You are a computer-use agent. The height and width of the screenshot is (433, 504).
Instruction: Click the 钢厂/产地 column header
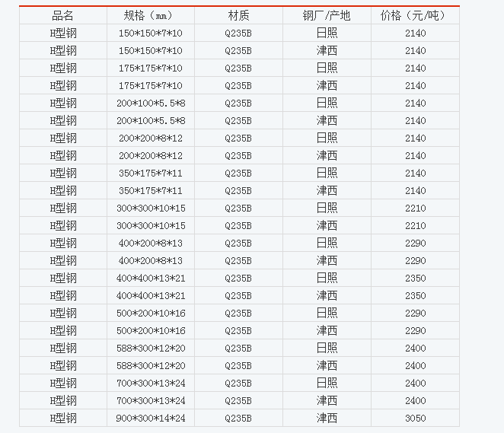coord(327,15)
